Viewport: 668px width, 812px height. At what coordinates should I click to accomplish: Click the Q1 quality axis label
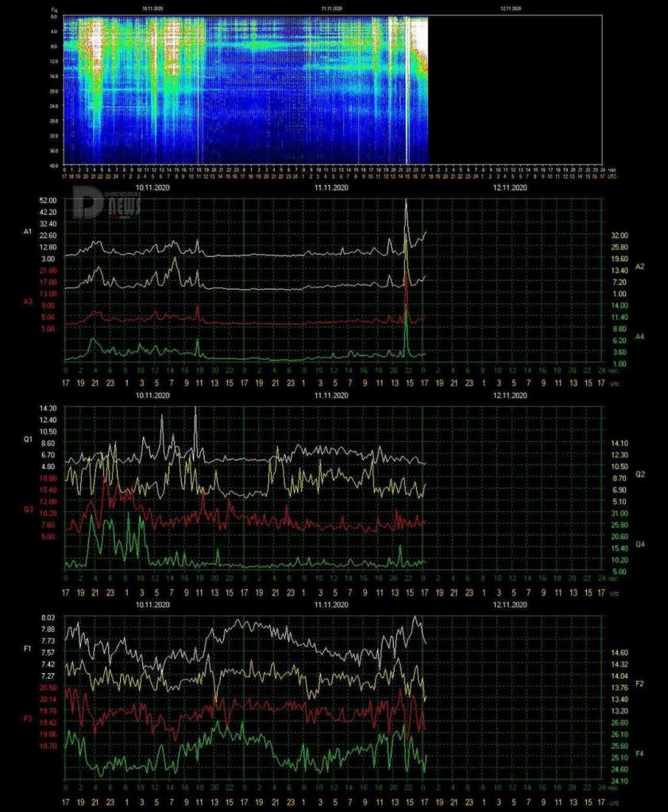pyautogui.click(x=28, y=438)
